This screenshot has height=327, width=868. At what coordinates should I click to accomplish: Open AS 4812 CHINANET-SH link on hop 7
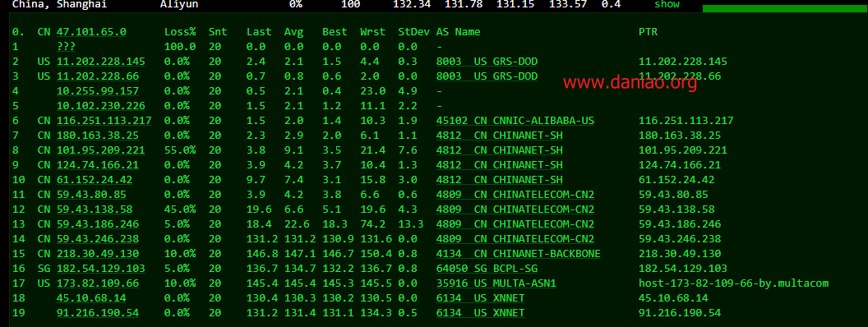[499, 136]
